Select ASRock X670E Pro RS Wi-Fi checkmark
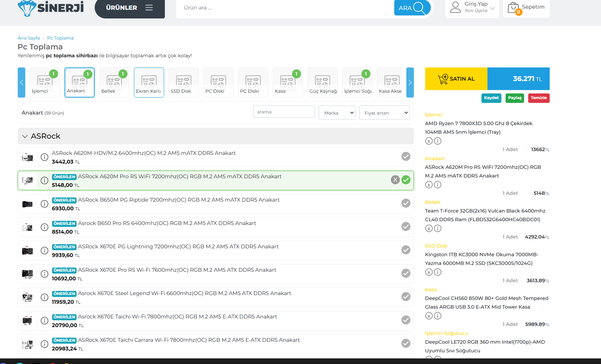This screenshot has height=364, width=601. pyautogui.click(x=406, y=273)
